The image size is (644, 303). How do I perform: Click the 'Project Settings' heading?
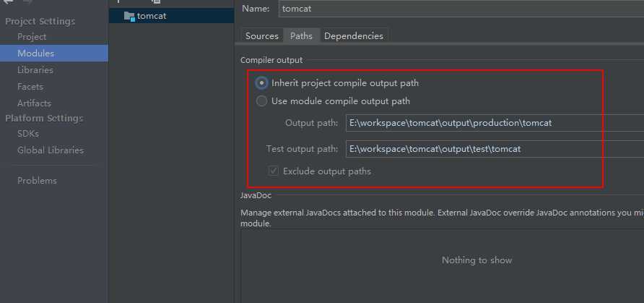click(x=40, y=22)
